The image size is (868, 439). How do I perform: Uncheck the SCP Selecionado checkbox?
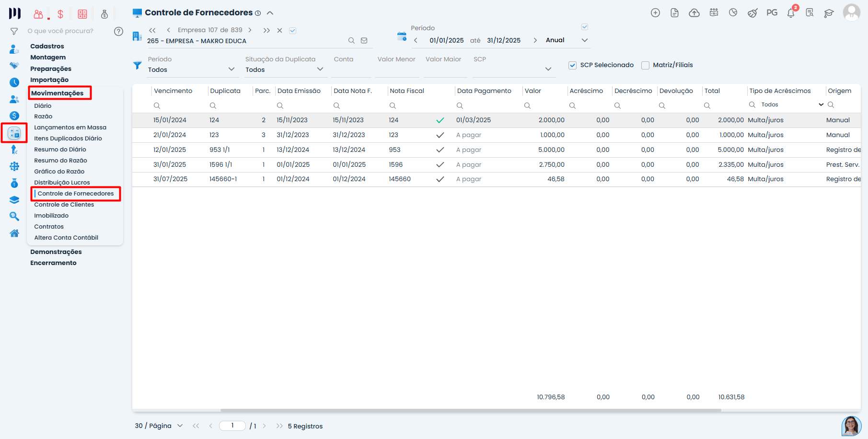(572, 65)
